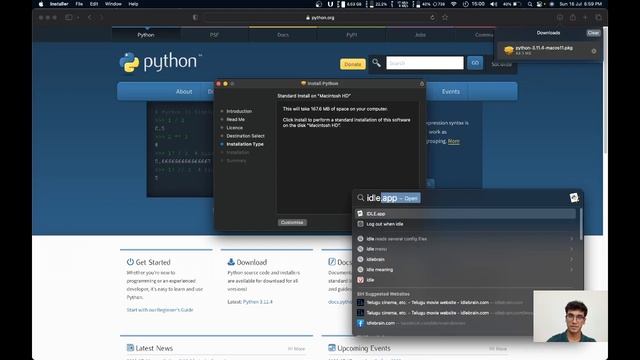Click the Download section heading
The width and height of the screenshot is (640, 360).
247,262
